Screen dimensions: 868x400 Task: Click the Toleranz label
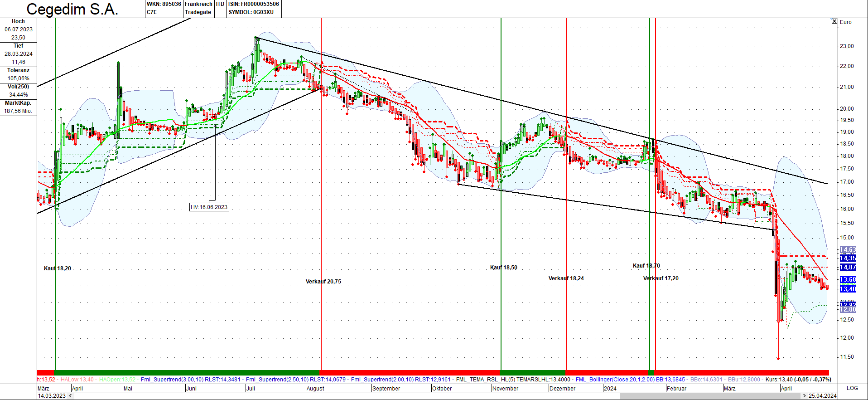pos(18,70)
